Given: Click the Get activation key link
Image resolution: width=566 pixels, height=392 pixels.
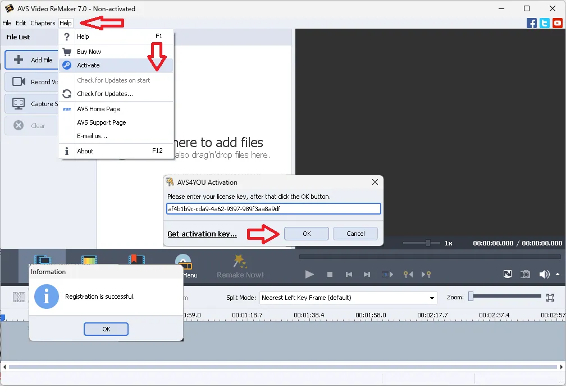Looking at the screenshot, I should 202,234.
